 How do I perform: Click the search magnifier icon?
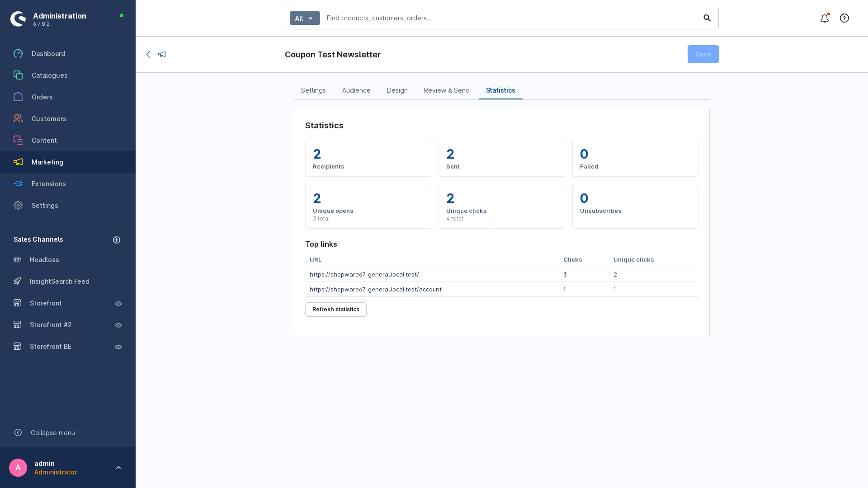(707, 18)
